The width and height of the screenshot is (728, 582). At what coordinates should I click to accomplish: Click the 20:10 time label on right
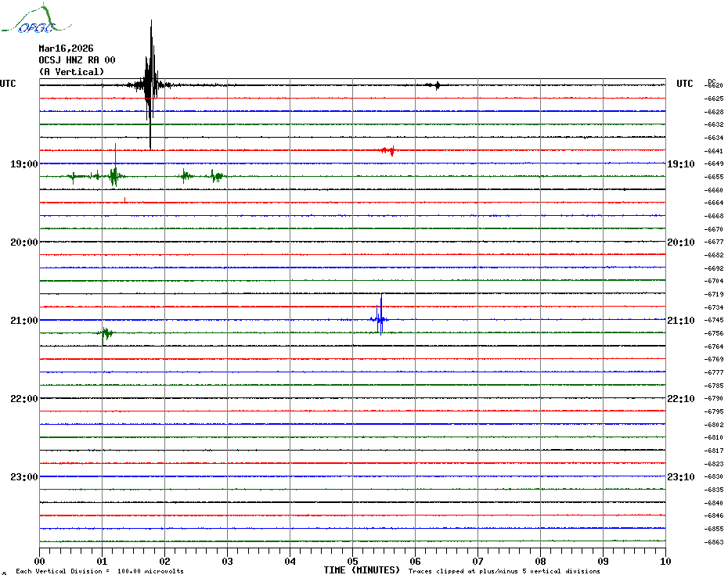tap(679, 242)
